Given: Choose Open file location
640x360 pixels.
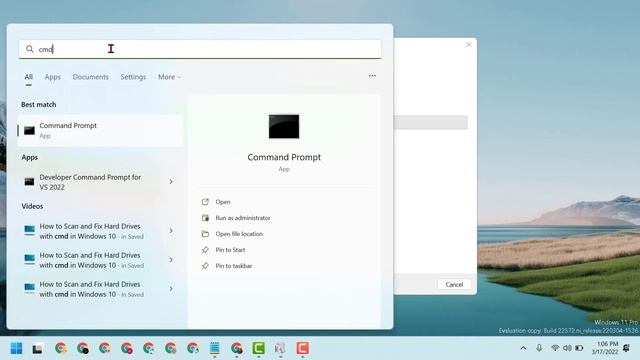Looking at the screenshot, I should click(x=239, y=234).
